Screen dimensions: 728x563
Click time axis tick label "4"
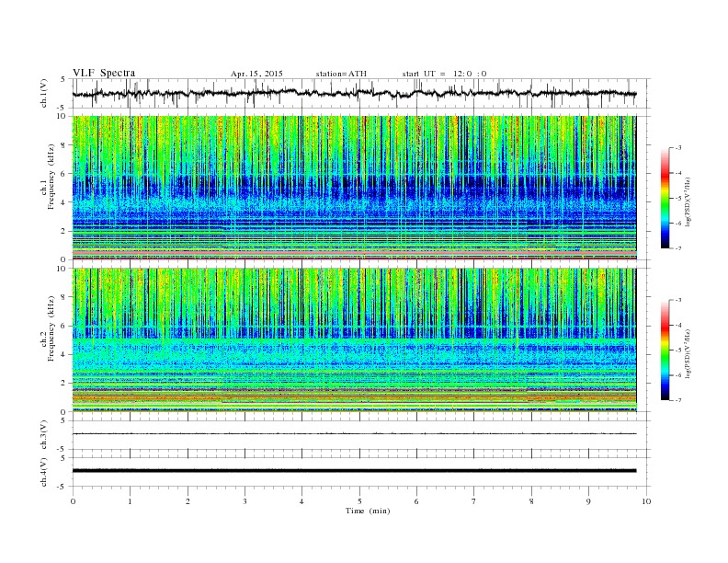(301, 501)
